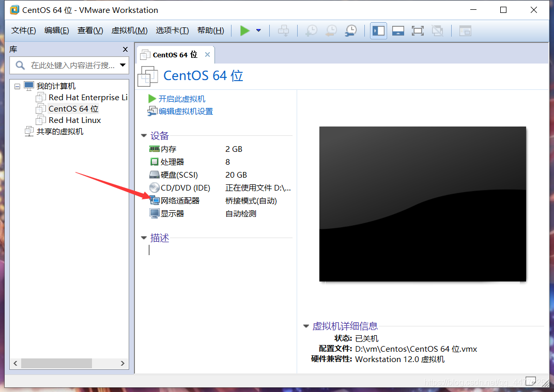Open the 帮助(H) menu

[210, 30]
